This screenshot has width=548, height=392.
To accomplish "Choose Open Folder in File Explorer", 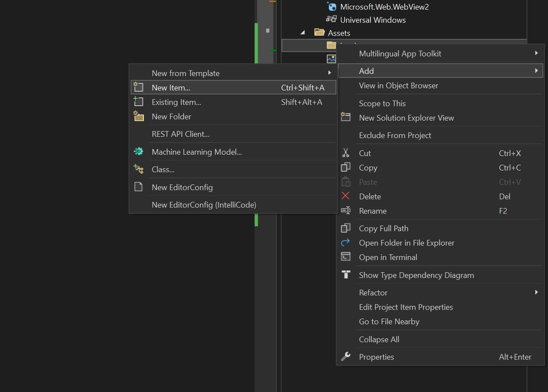I will point(406,243).
